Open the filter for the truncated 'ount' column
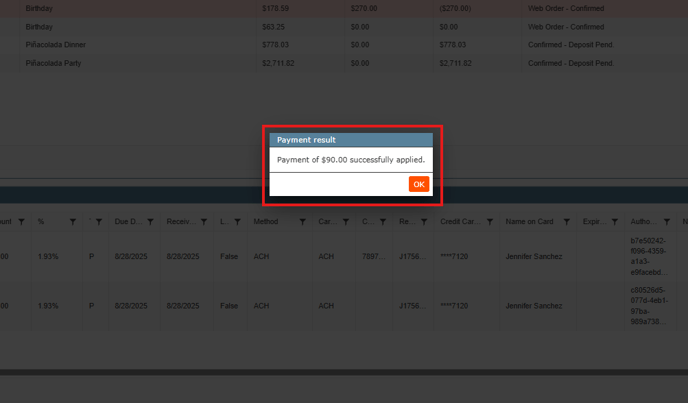 [21, 222]
